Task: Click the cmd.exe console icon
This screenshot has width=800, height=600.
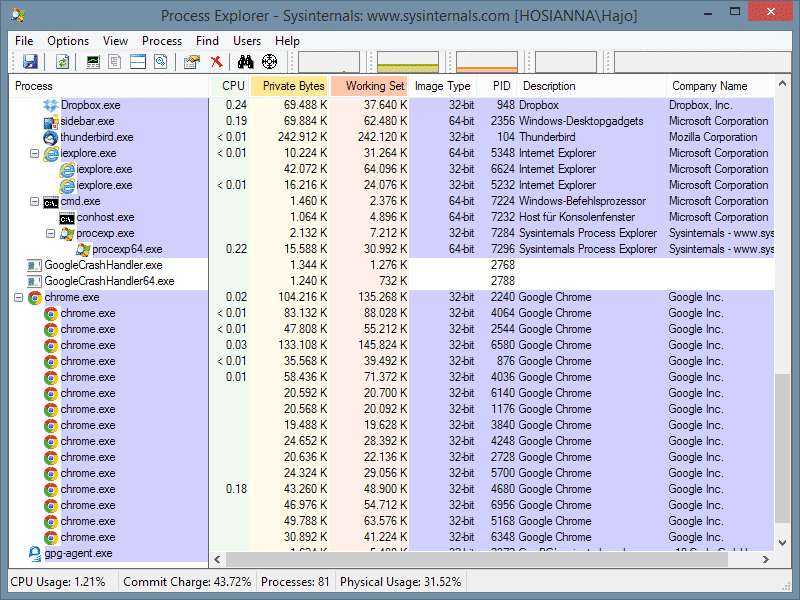Action: click(51, 202)
